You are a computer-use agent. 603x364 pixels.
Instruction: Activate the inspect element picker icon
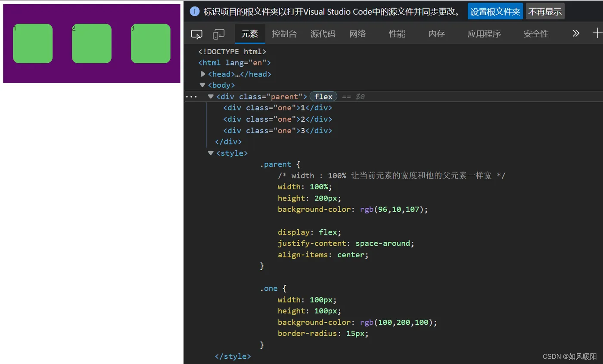(x=197, y=34)
